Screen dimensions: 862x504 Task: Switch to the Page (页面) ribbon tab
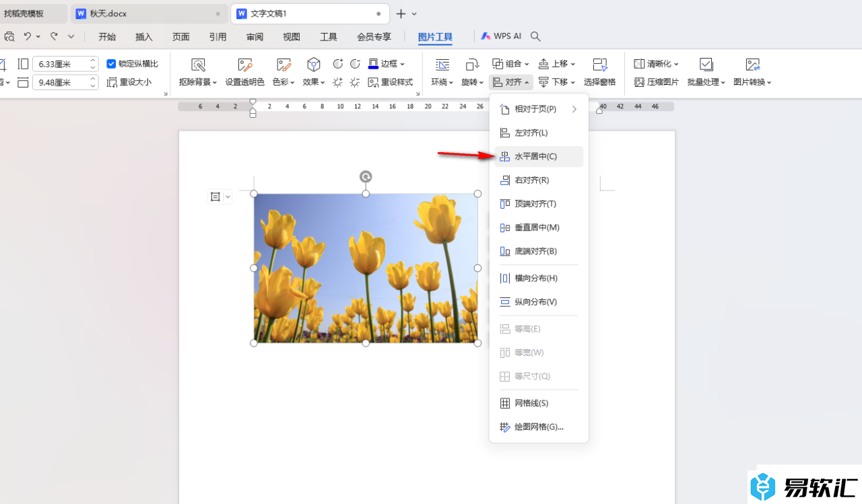pos(181,37)
